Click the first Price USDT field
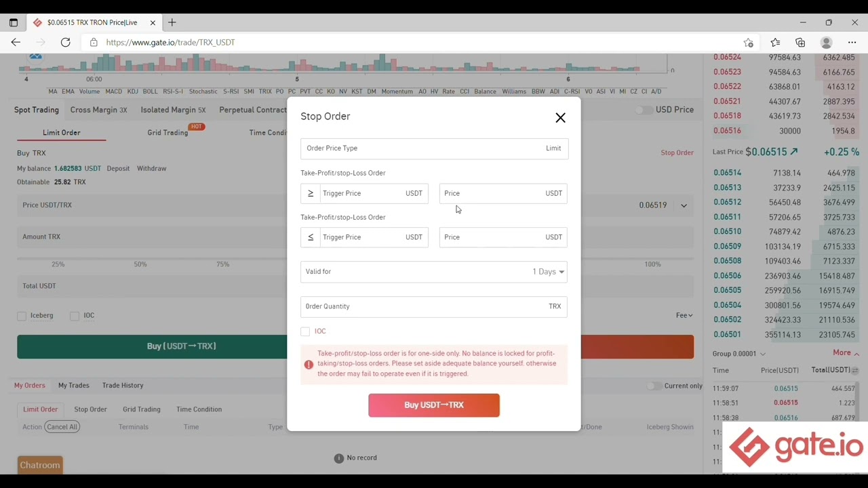Image resolution: width=868 pixels, height=488 pixels. tap(504, 193)
